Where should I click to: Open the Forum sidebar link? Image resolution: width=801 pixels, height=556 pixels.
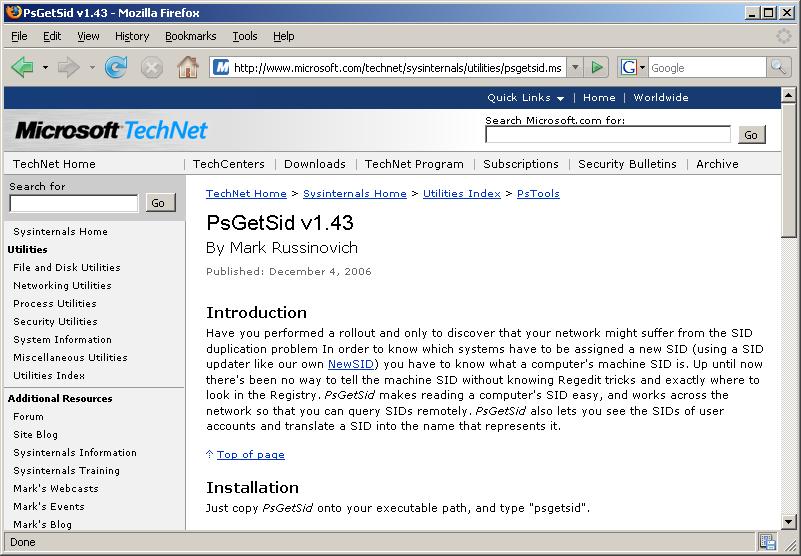coord(28,416)
